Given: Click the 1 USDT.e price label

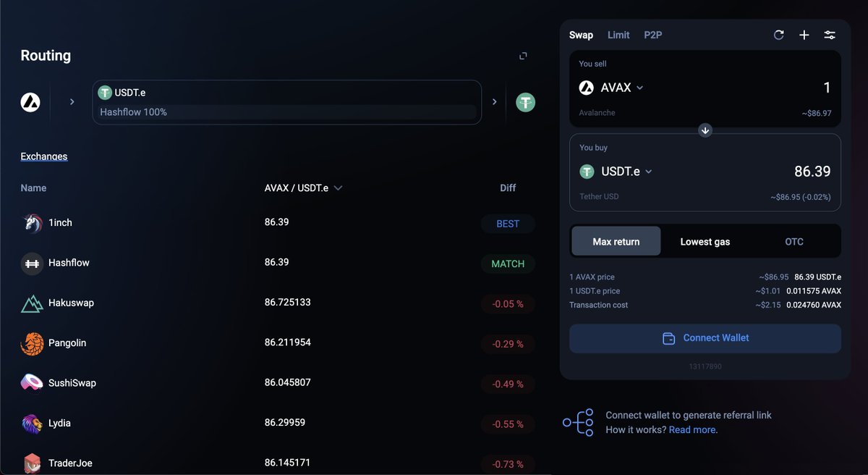Looking at the screenshot, I should [595, 291].
